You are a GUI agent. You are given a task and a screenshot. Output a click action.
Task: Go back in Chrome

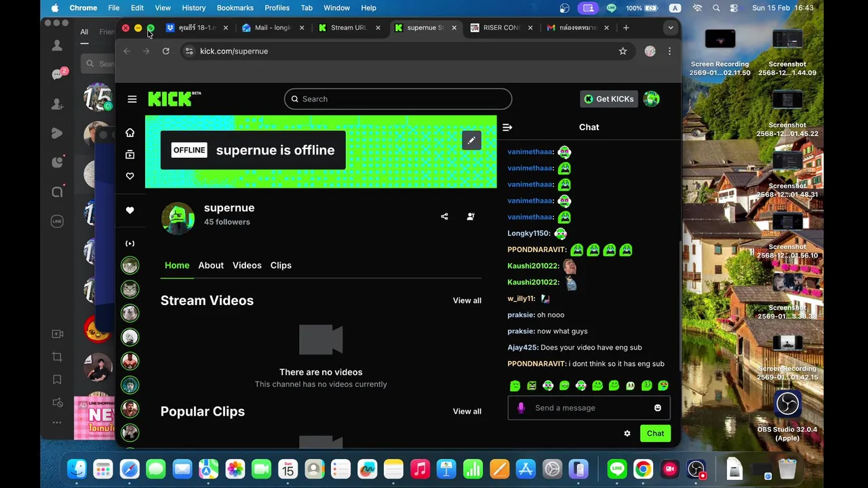pos(127,51)
